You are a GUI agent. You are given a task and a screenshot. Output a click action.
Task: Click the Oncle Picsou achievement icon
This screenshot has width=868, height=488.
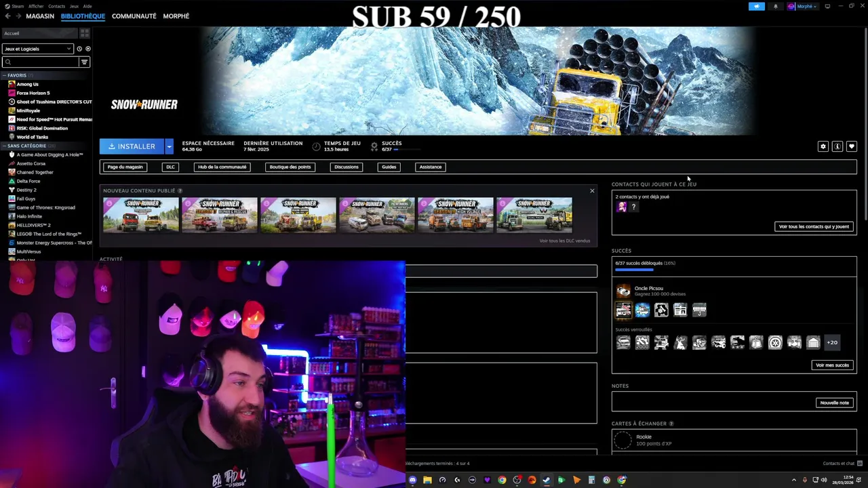click(623, 291)
